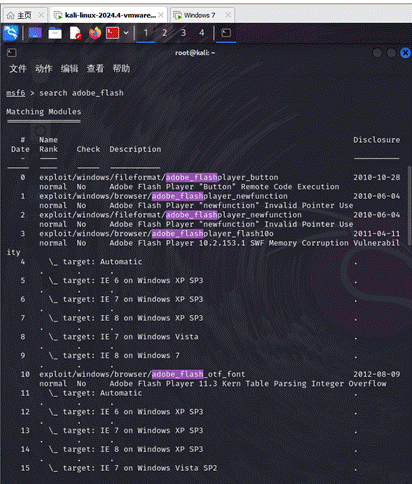Open the 动作 menu

tap(44, 69)
